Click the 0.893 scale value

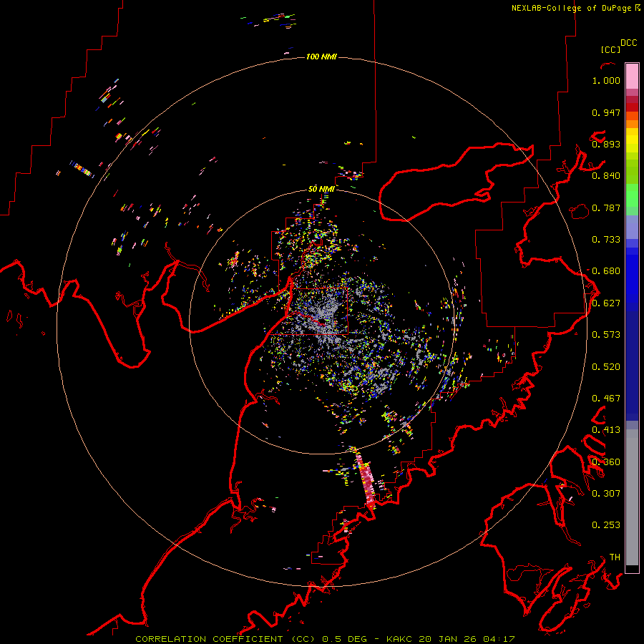(606, 144)
